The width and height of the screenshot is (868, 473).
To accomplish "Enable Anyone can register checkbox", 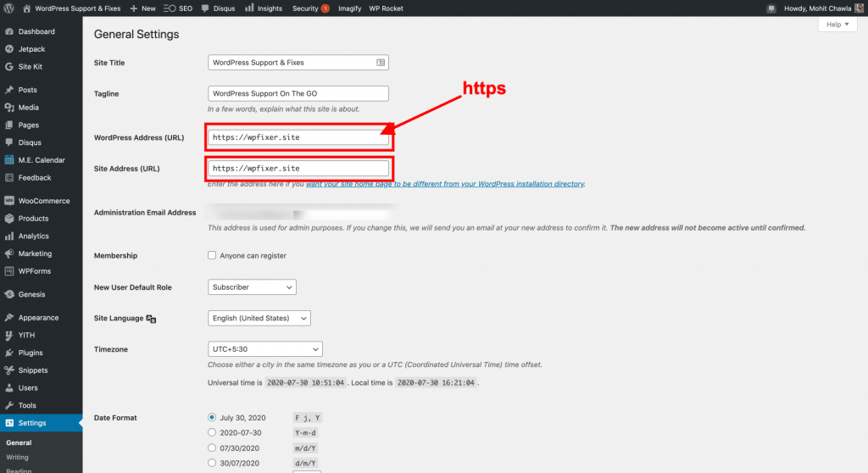I will (x=212, y=255).
